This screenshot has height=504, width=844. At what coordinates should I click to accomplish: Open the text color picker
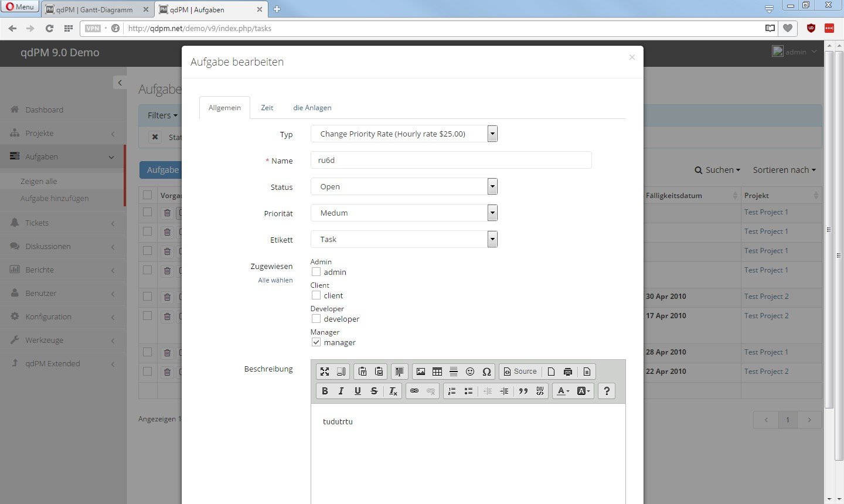tap(563, 391)
